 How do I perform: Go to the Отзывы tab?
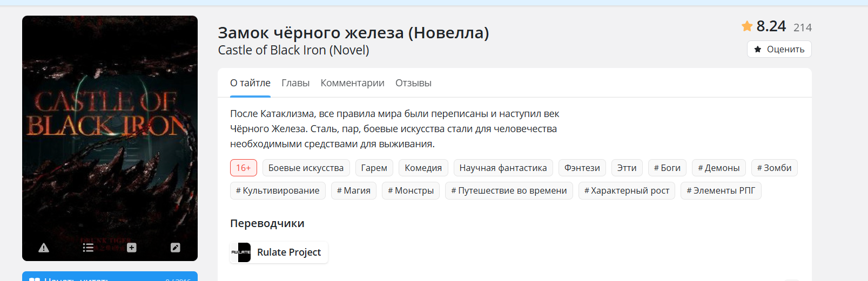(x=413, y=83)
